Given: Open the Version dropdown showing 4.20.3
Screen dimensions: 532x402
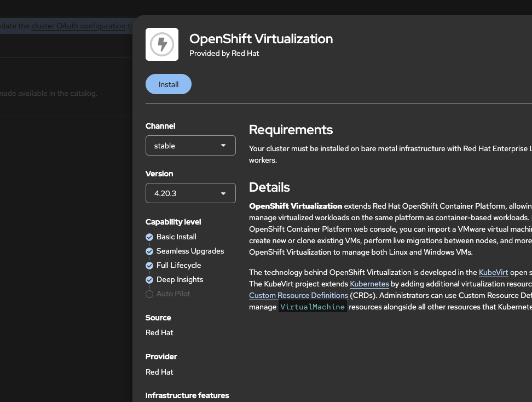Looking at the screenshot, I should tap(190, 193).
